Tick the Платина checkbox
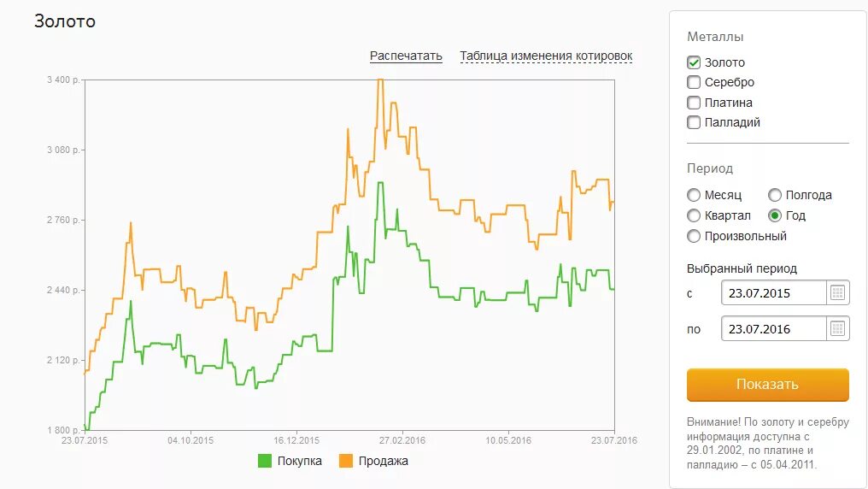Screen dimensions: 868x489 694,103
